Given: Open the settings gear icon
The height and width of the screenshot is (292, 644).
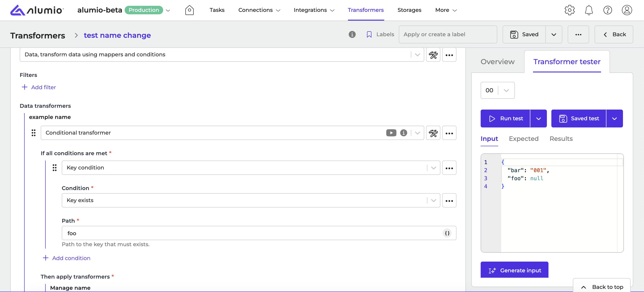Looking at the screenshot, I should (x=569, y=10).
